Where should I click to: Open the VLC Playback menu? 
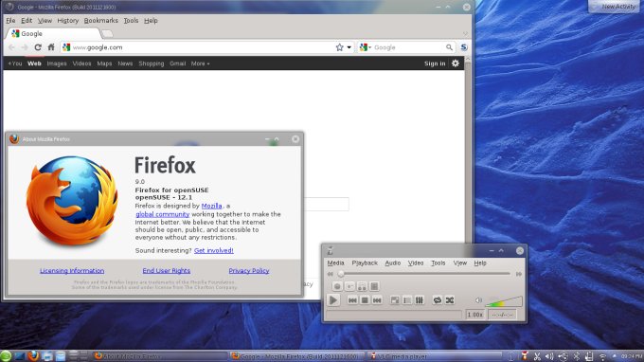(365, 263)
